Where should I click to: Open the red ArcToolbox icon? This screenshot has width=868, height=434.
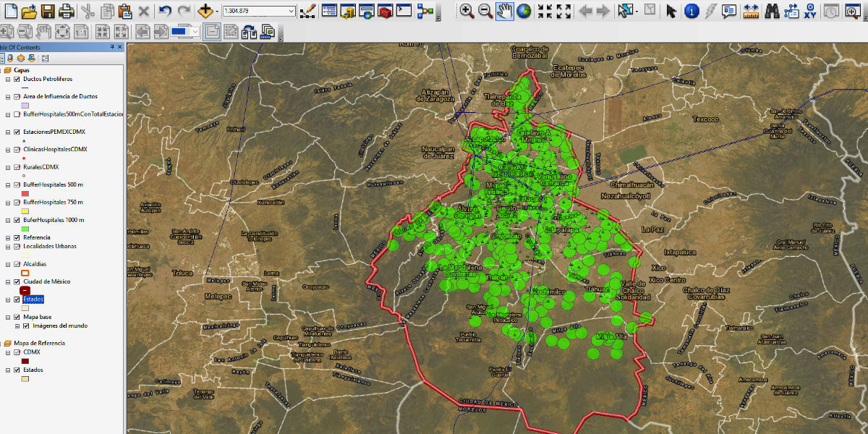coord(386,11)
